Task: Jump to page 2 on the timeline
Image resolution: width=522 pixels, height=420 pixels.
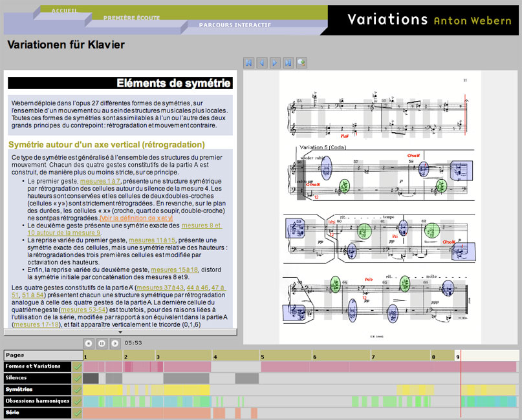Action: [x=139, y=356]
